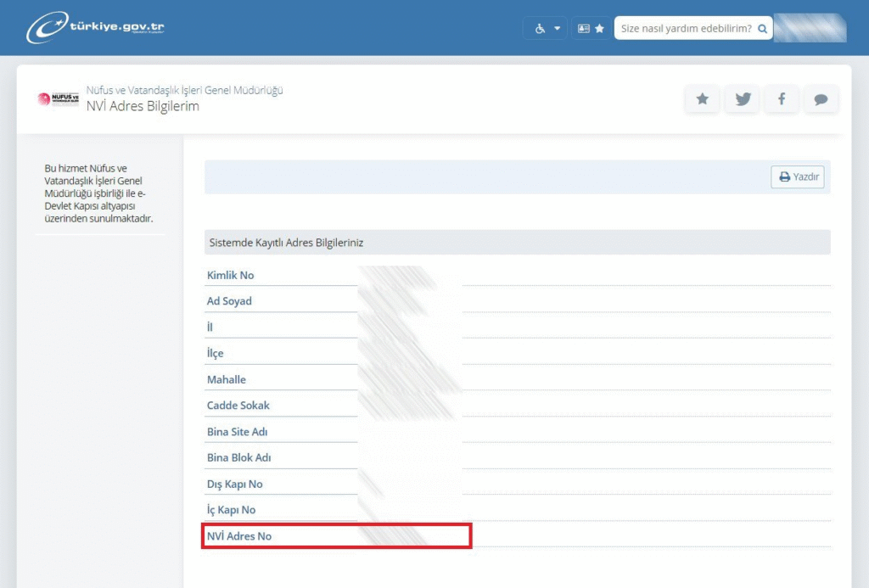This screenshot has height=588, width=869.
Task: Open the comment speech bubble button
Action: coord(821,99)
